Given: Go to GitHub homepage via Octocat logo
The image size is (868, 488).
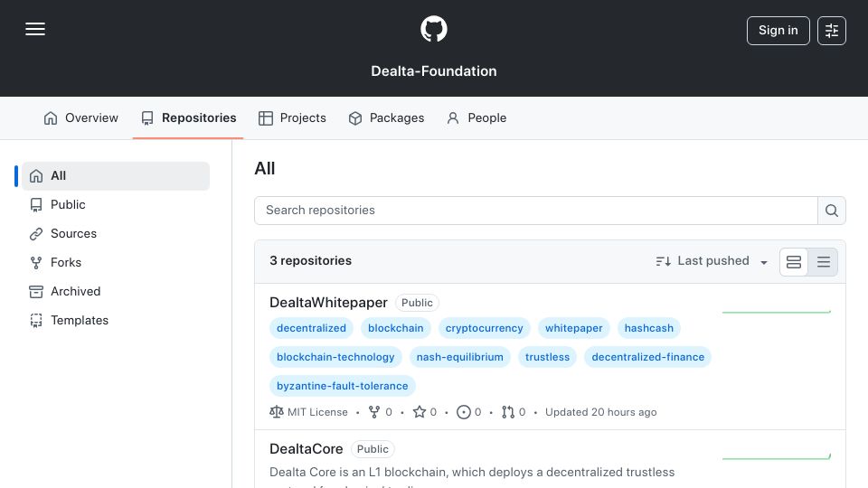Looking at the screenshot, I should pyautogui.click(x=433, y=29).
